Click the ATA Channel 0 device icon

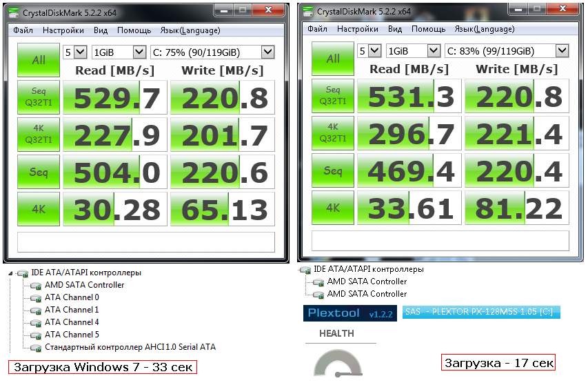[36, 298]
